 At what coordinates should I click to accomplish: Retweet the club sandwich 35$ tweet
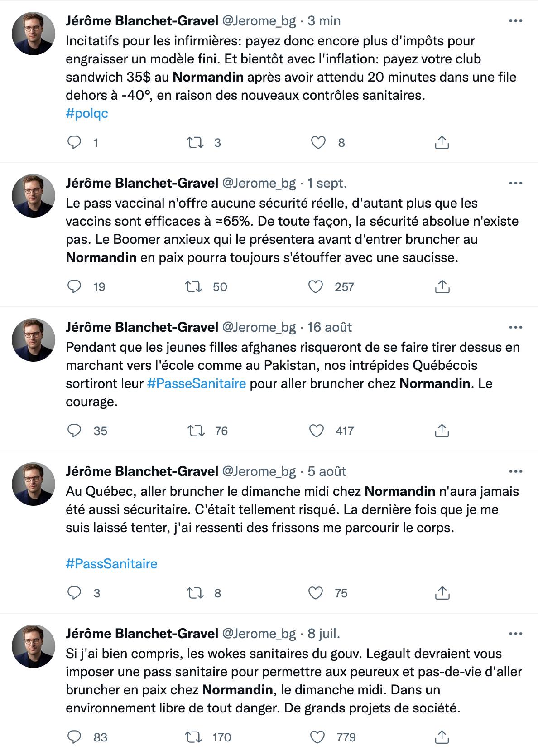[195, 143]
